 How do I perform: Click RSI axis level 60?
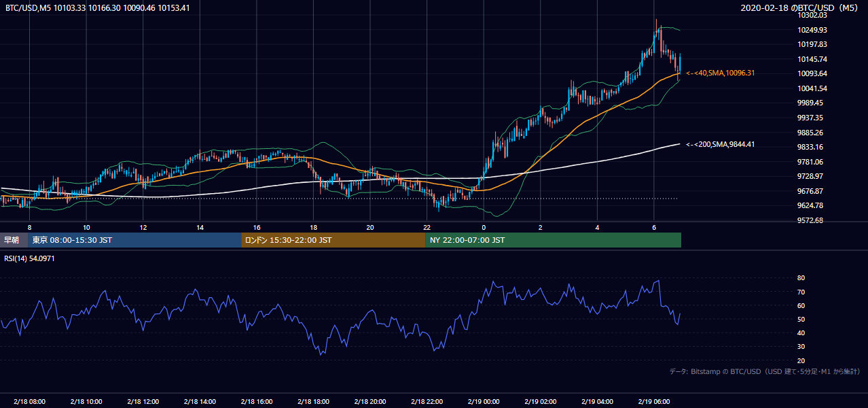pyautogui.click(x=801, y=305)
